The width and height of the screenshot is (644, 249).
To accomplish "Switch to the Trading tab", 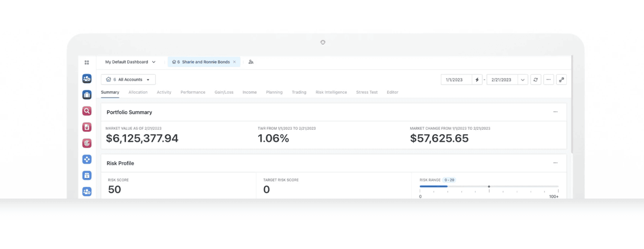I will (x=299, y=92).
